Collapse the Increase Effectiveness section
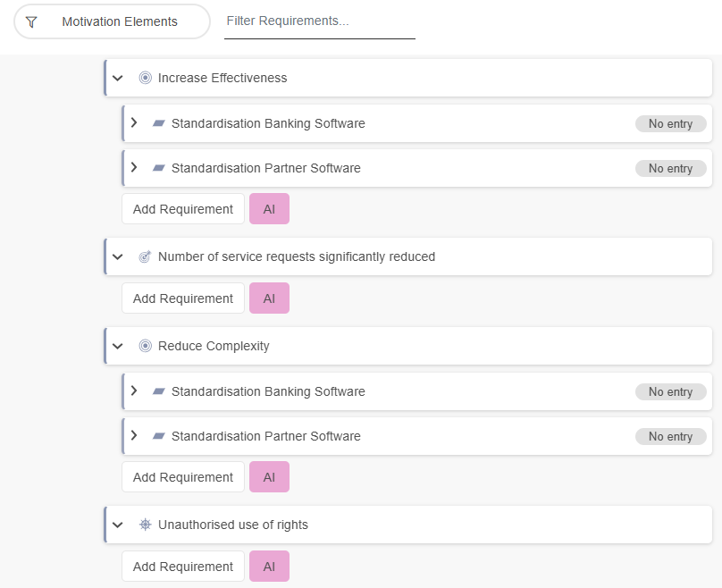 pyautogui.click(x=118, y=79)
